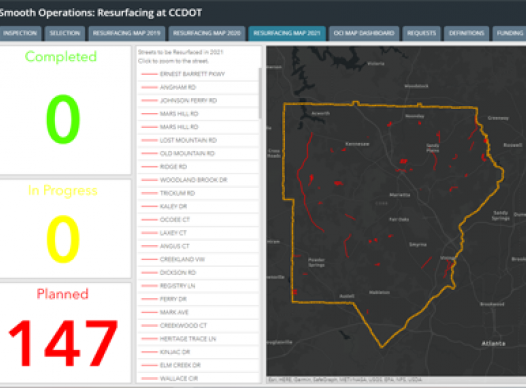
Task: Select the Creekland Vw street row
Action: point(198,260)
